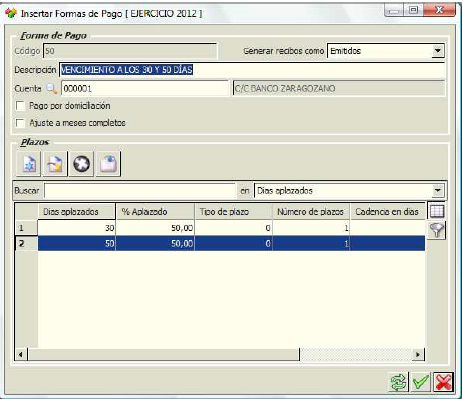
Task: Click the Descripción text field
Action: [x=252, y=70]
